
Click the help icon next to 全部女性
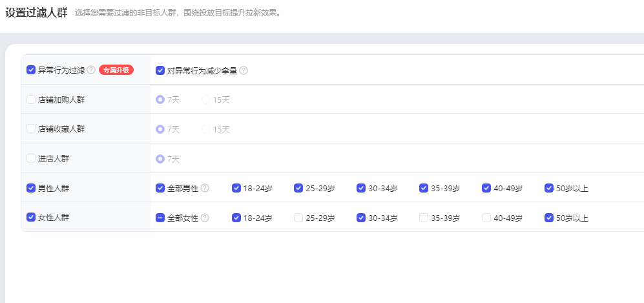coord(205,218)
